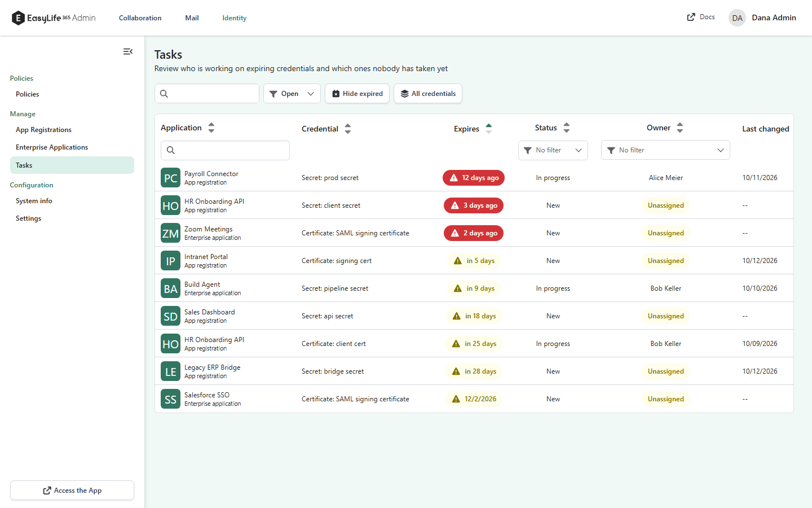812x508 pixels.
Task: Sort by the Owner column arrows
Action: coord(680,128)
